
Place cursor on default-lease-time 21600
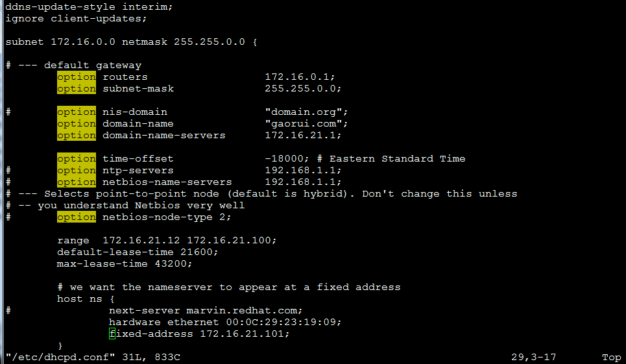(138, 252)
